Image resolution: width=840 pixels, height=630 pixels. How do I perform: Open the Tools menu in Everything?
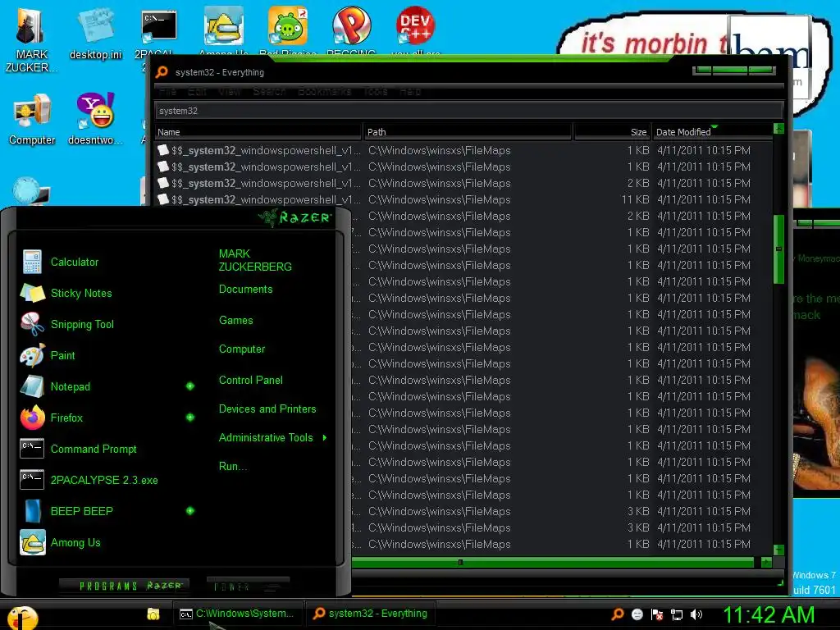point(376,92)
